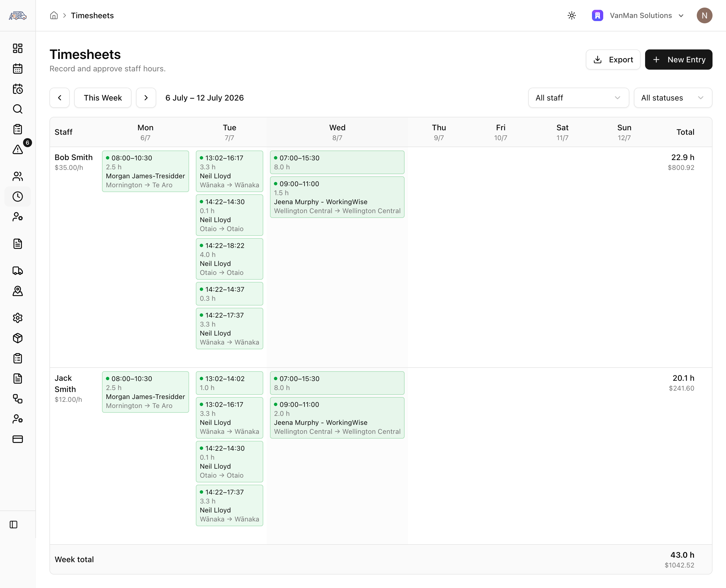Image resolution: width=726 pixels, height=588 pixels.
Task: Open Jack Smith's 13:02–14:02 entry
Action: coord(230,383)
